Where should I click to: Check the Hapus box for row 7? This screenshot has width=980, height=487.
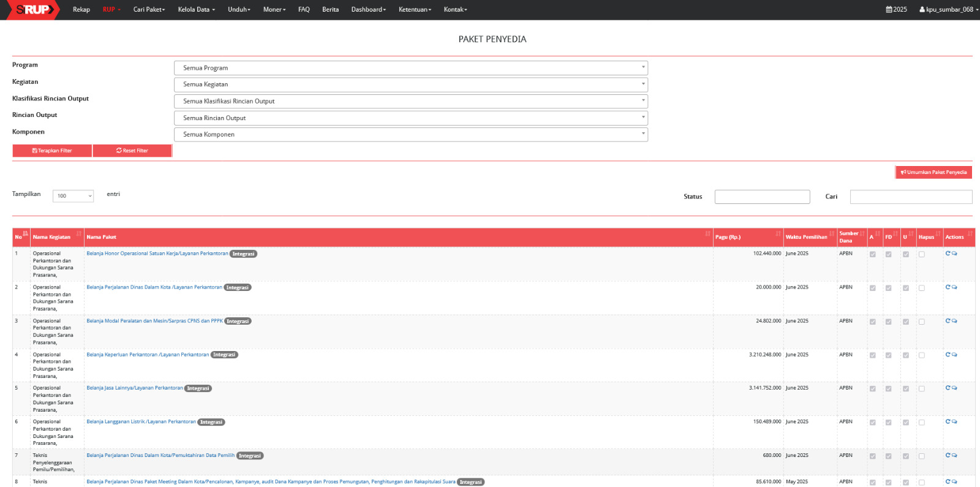click(x=921, y=456)
